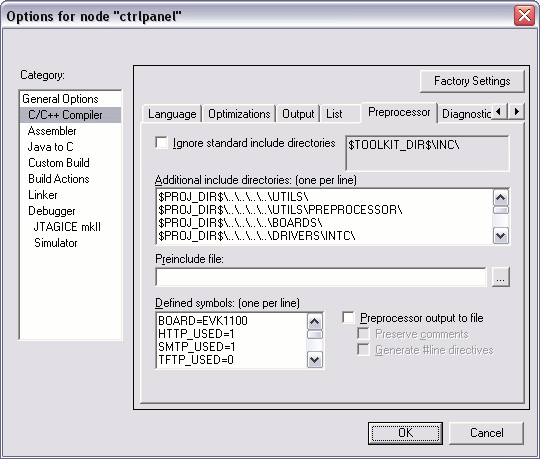Open the Output tab

click(298, 114)
